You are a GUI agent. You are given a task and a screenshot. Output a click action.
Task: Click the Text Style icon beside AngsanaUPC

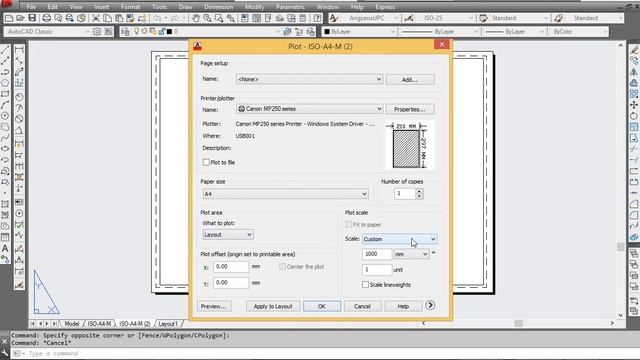pyautogui.click(x=334, y=18)
